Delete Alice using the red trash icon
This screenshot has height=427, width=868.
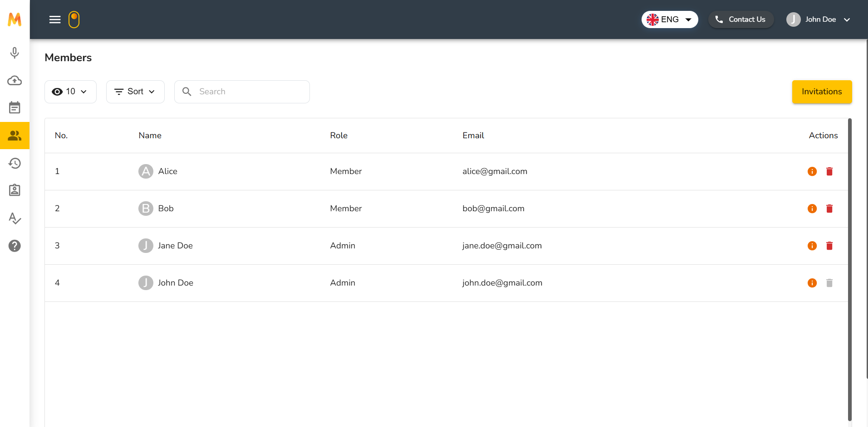pyautogui.click(x=829, y=171)
